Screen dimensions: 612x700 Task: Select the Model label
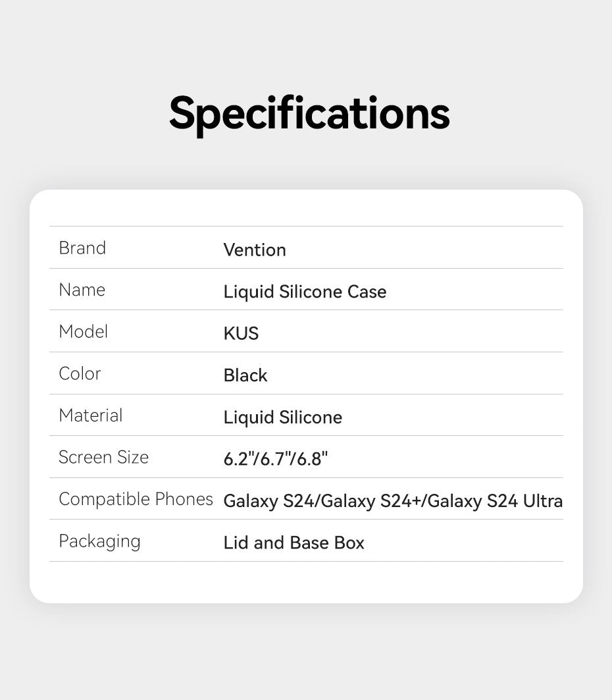coord(84,332)
